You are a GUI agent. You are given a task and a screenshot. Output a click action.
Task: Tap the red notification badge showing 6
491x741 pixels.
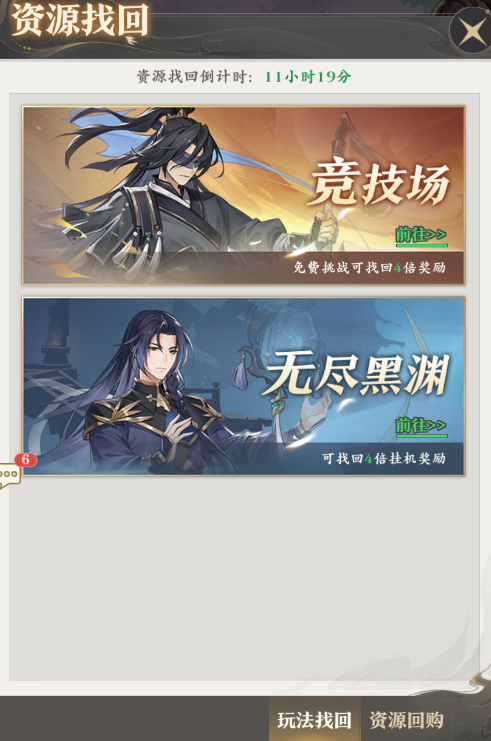click(25, 459)
